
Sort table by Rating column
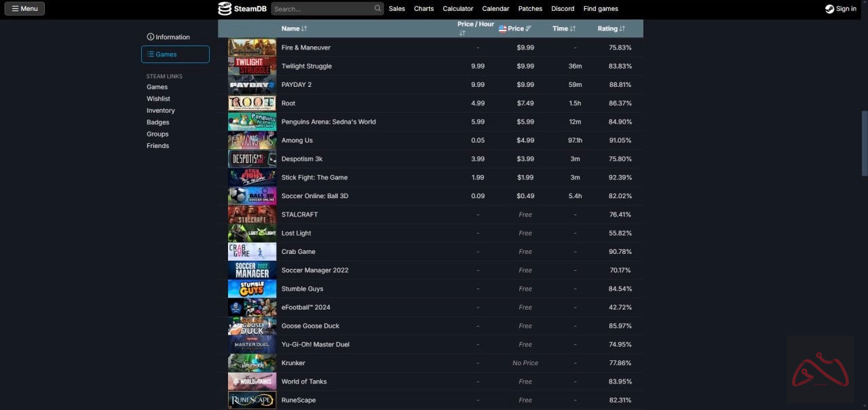[x=611, y=29]
